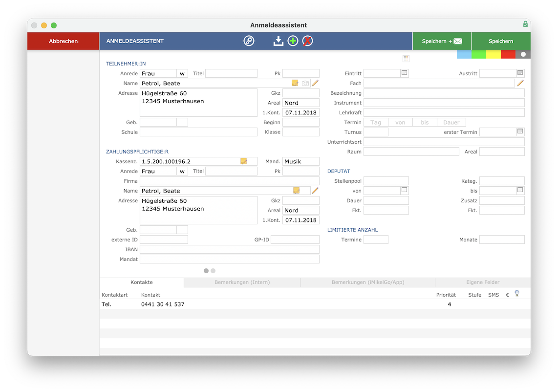Viewport: 558px width, 392px height.
Task: Select the green color swatch
Action: pos(479,54)
